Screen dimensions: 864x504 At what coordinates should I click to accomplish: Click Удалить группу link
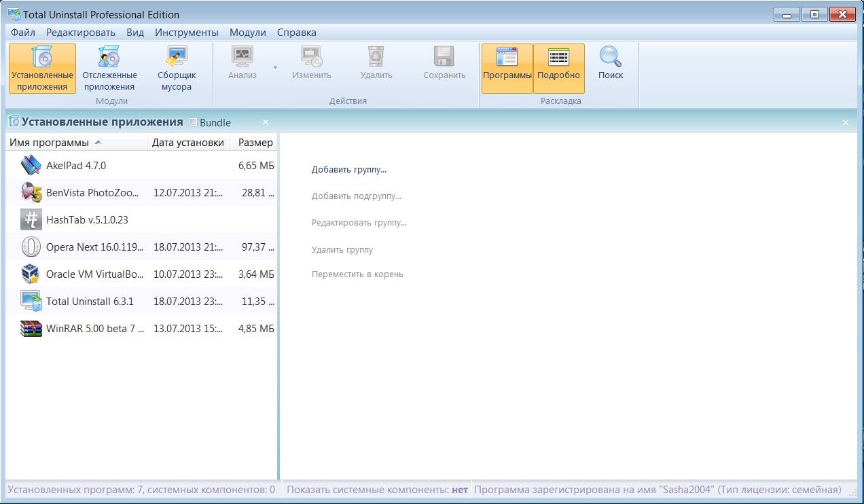342,249
